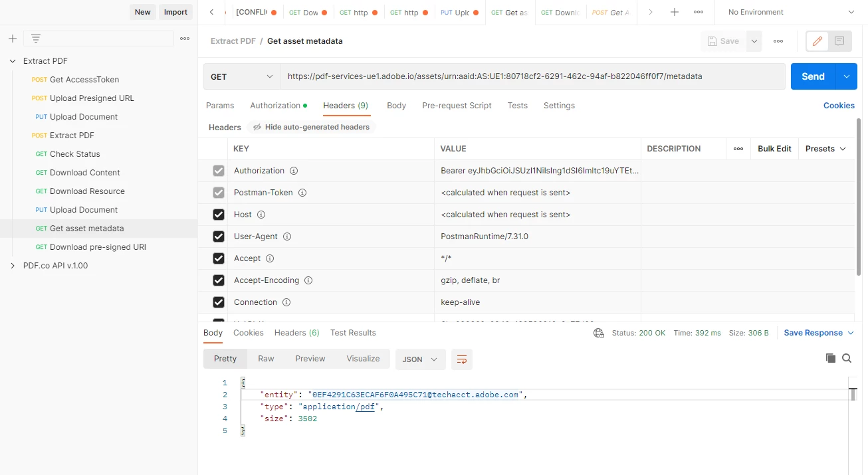Click info icon next to Accept-Encoding
868x475 pixels.
click(308, 280)
